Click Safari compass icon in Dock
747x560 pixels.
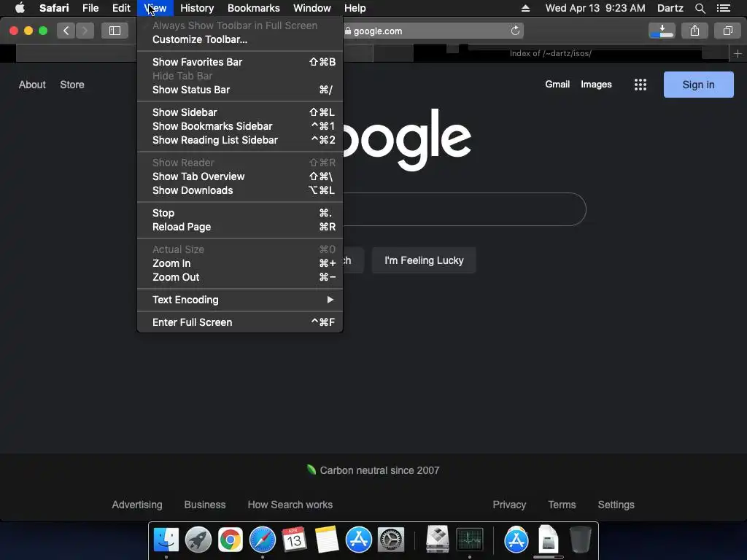coord(263,540)
